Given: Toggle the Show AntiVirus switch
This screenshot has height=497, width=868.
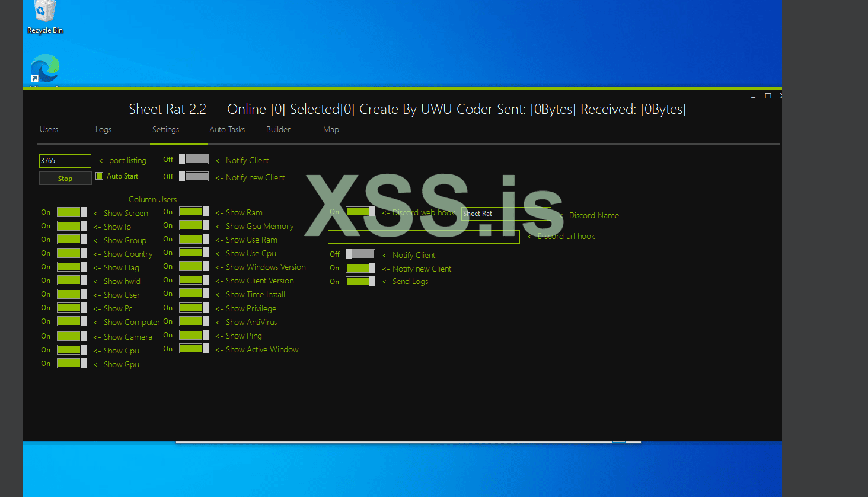Looking at the screenshot, I should tap(194, 321).
